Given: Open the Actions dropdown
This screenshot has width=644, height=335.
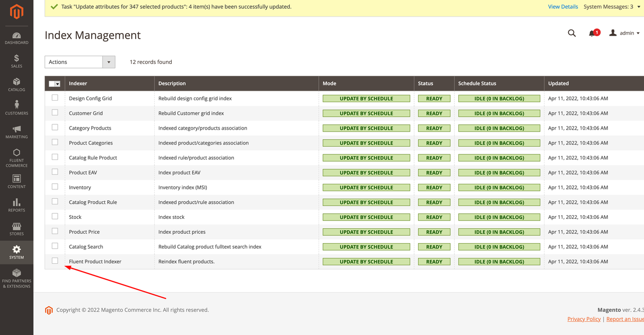Looking at the screenshot, I should pos(80,62).
